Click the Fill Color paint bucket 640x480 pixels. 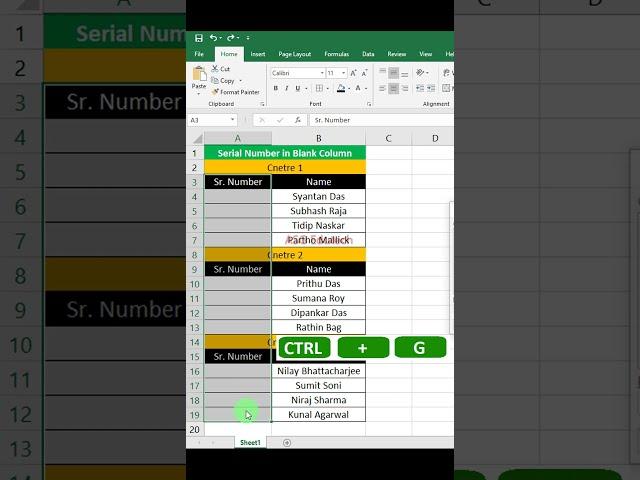[x=341, y=89]
